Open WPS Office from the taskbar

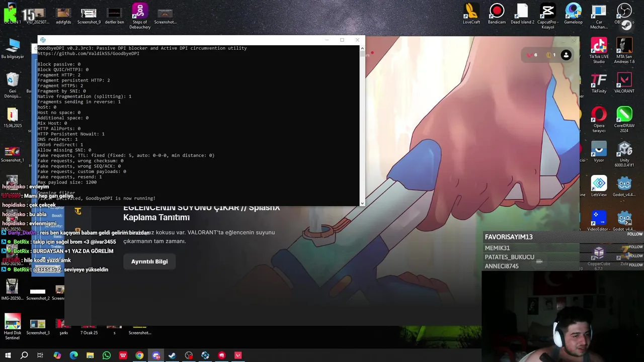pos(123,355)
